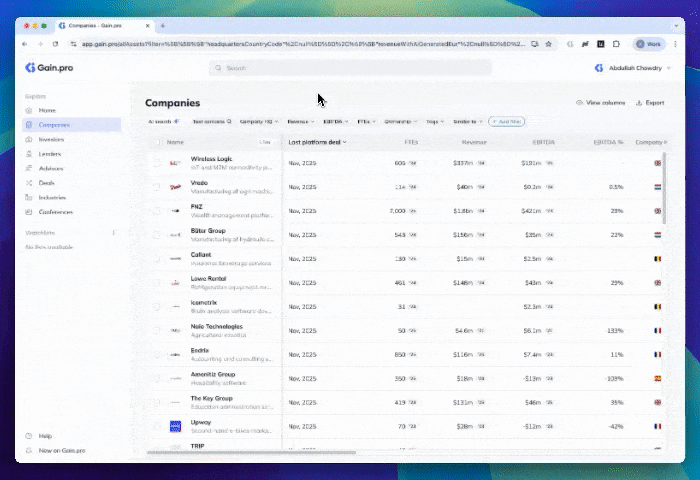700x480 pixels.
Task: Click the Export icon button
Action: [x=649, y=103]
